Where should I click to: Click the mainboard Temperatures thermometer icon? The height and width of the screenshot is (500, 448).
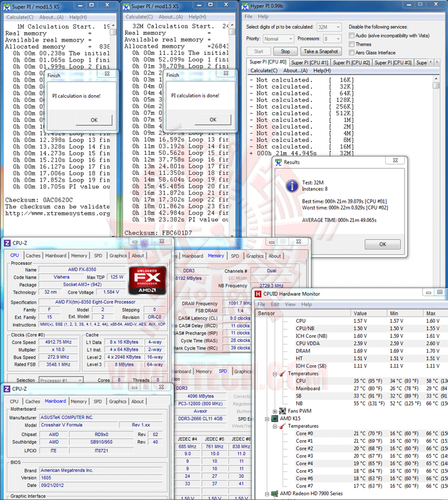pyautogui.click(x=282, y=374)
